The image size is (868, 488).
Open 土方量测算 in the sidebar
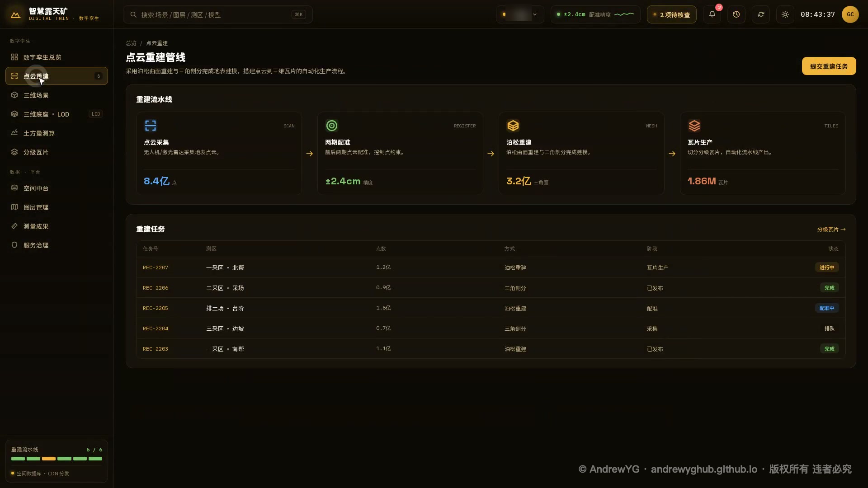click(57, 133)
